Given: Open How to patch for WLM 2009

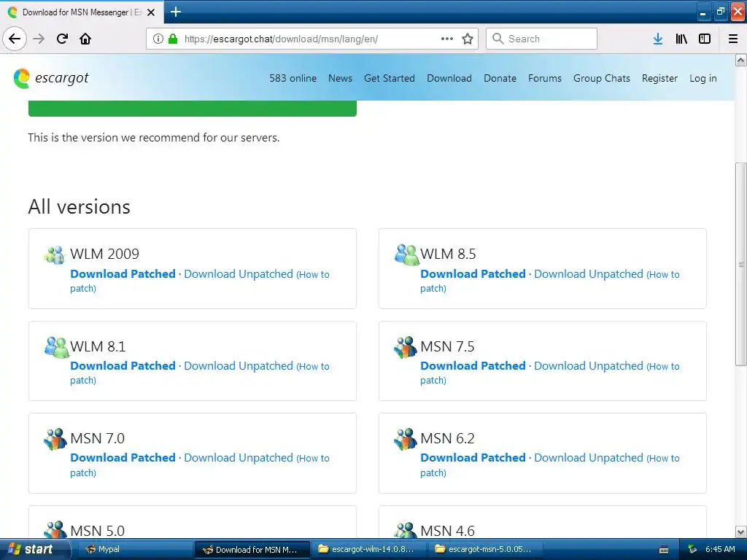Looking at the screenshot, I should pos(200,281).
